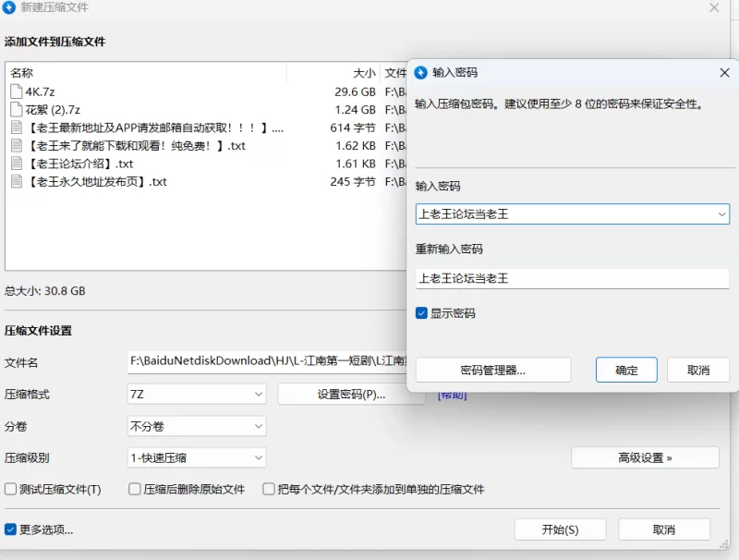Select the 老王论坛介绍.txt file icon
739x560 pixels.
click(17, 164)
